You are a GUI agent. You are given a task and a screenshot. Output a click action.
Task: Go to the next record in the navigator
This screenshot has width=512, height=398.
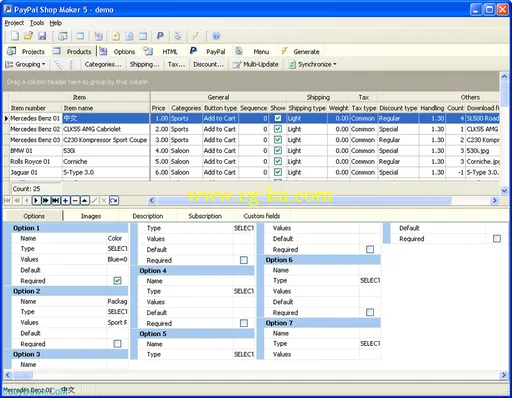click(x=36, y=200)
